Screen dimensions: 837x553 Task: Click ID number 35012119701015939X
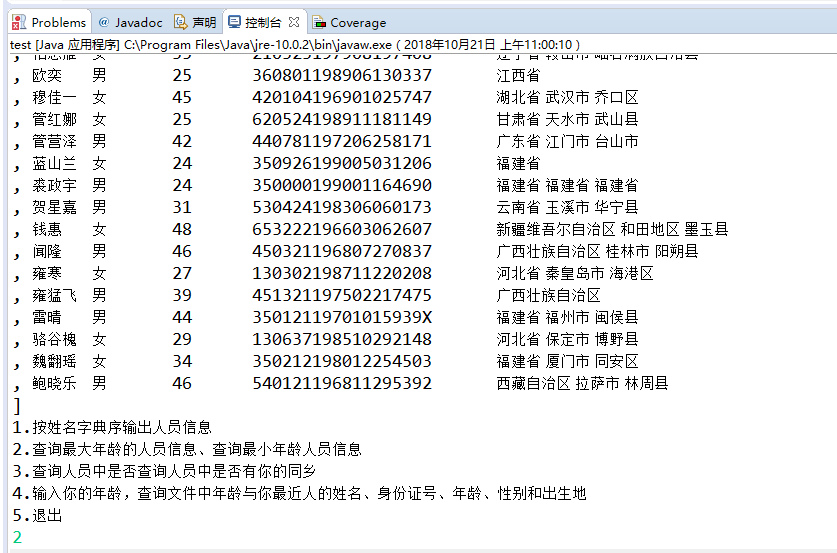point(342,317)
